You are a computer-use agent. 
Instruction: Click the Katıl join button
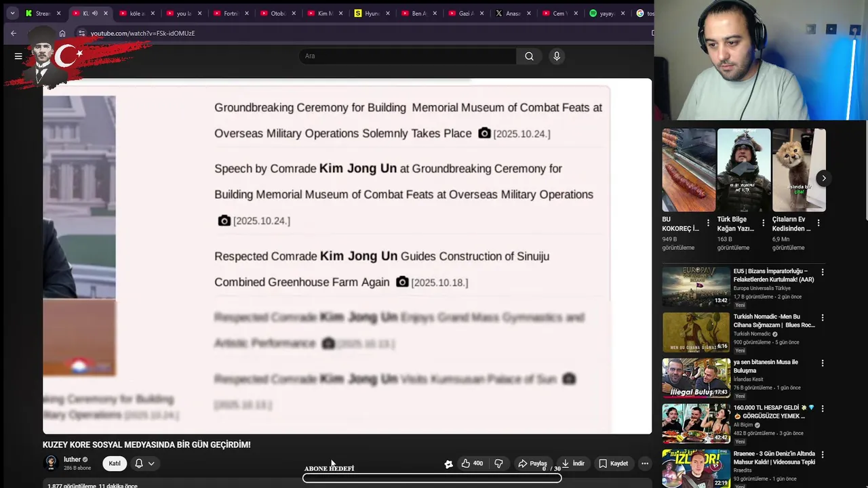point(115,464)
